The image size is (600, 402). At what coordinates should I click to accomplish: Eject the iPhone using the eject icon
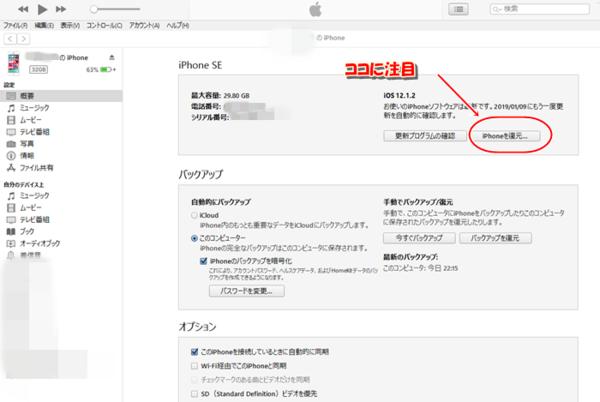pyautogui.click(x=112, y=57)
